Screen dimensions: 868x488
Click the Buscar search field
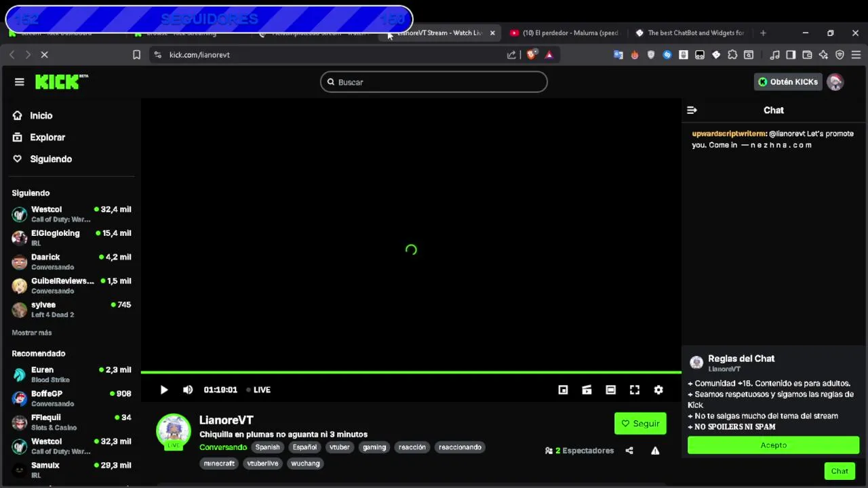tap(434, 82)
